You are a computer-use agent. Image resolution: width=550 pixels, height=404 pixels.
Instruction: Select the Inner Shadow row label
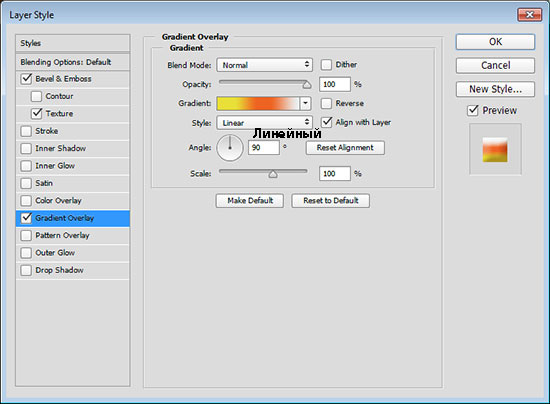pos(60,148)
